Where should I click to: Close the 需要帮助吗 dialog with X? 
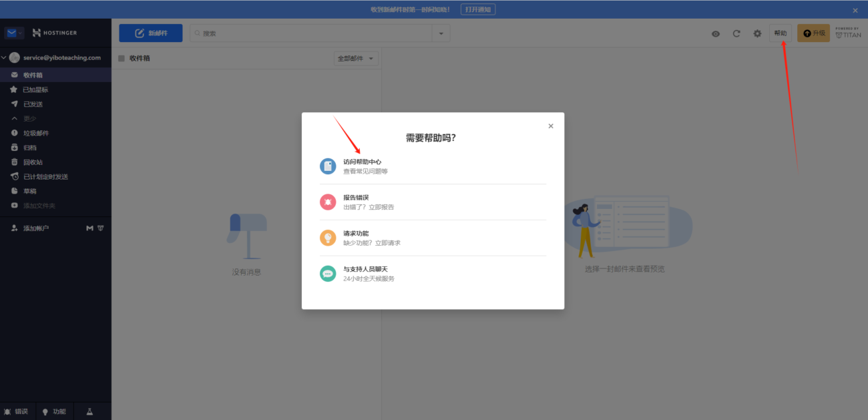551,126
